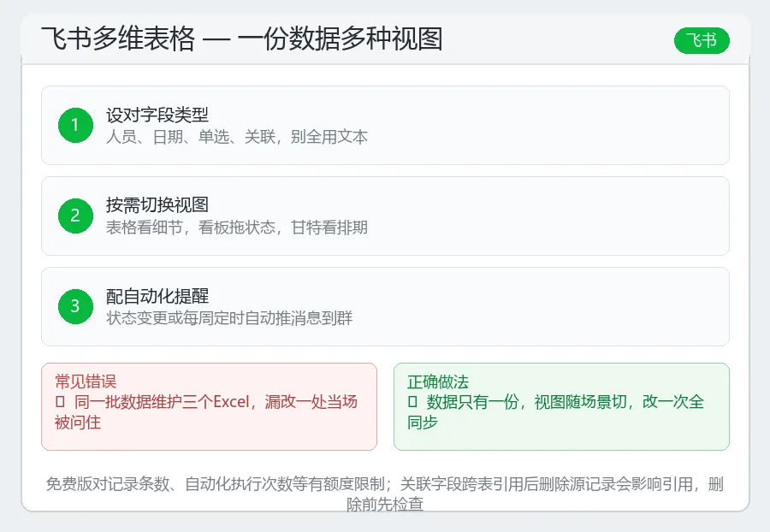
Task: Select the green step 1 circle
Action: (75, 125)
